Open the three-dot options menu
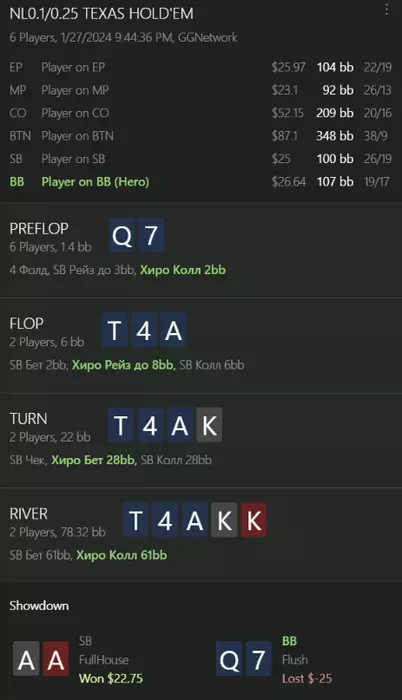The height and width of the screenshot is (700, 402). click(386, 9)
